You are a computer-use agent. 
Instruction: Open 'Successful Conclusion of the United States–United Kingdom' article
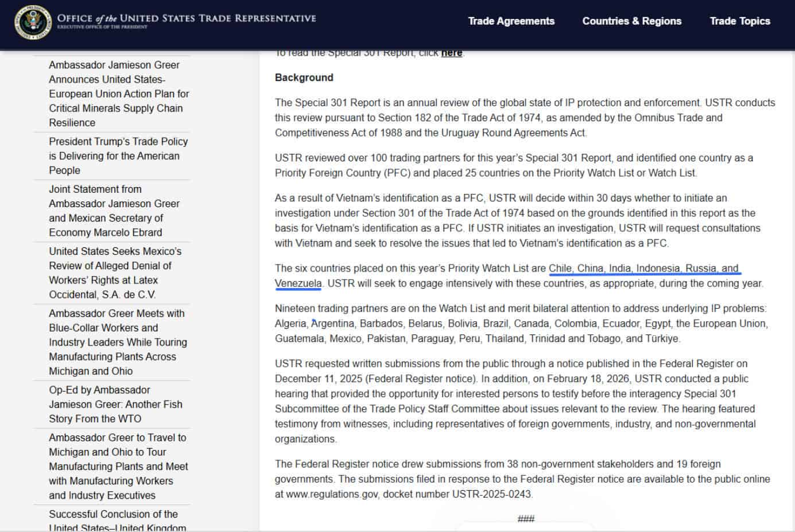click(x=117, y=521)
